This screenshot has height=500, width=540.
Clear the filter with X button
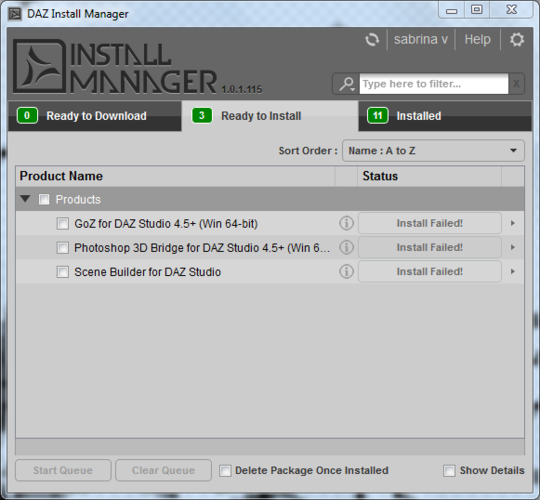click(x=516, y=84)
